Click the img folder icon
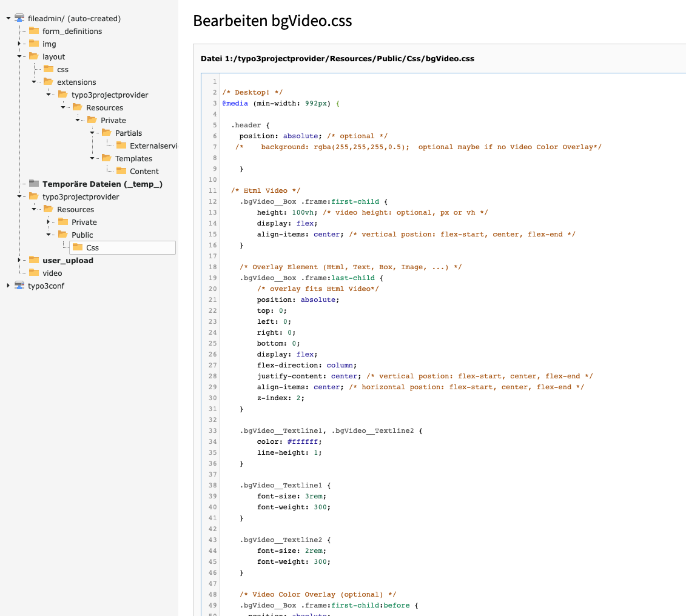Image resolution: width=686 pixels, height=616 pixels. [34, 44]
